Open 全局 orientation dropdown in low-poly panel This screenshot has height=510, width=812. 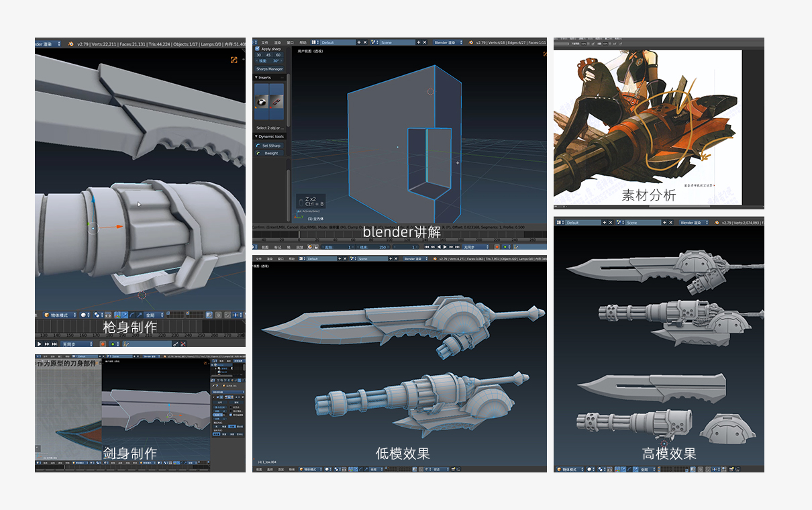pyautogui.click(x=377, y=469)
